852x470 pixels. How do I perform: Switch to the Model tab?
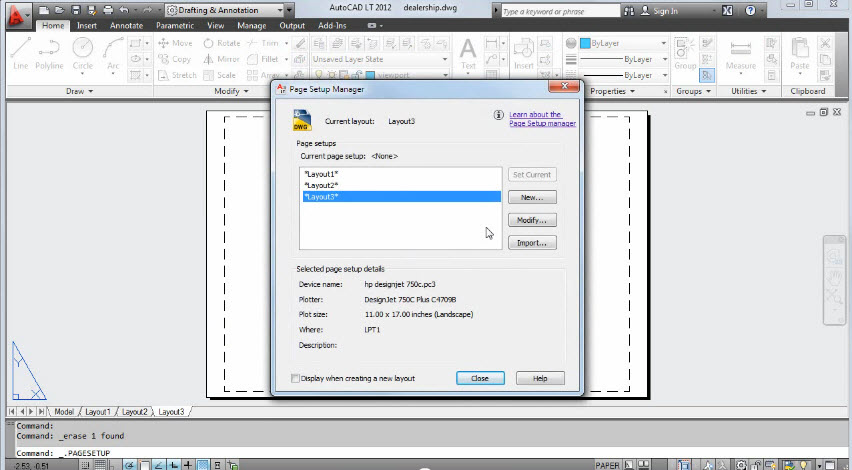point(64,412)
